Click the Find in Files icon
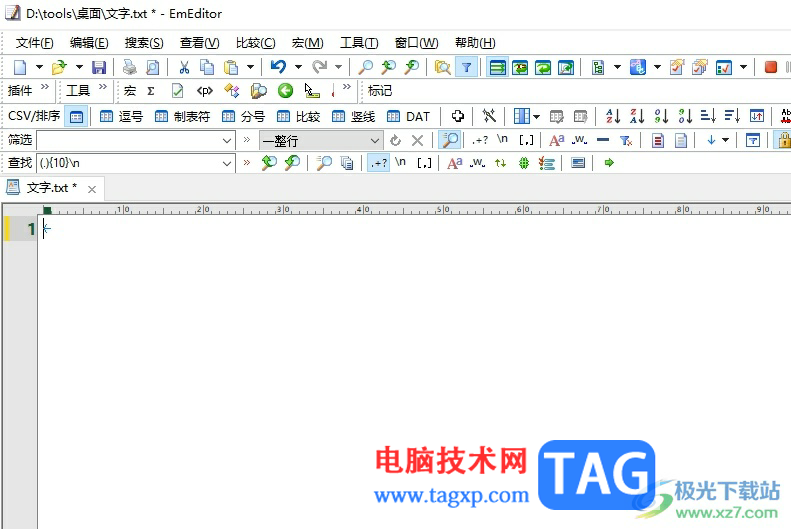Viewport: 791px width, 529px height. (x=442, y=67)
